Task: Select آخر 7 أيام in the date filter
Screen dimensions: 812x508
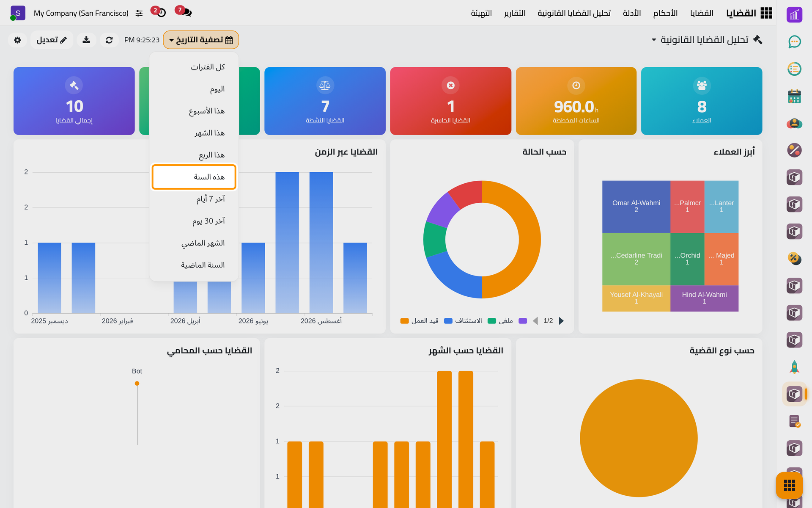Action: (x=194, y=199)
